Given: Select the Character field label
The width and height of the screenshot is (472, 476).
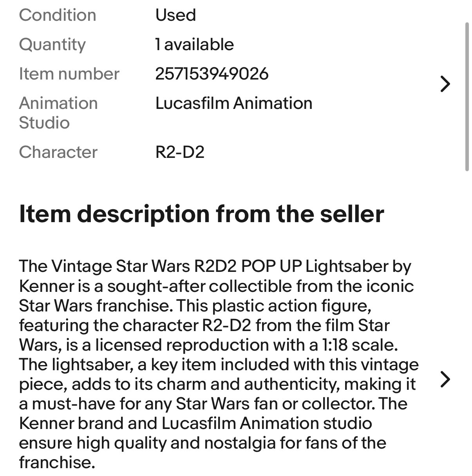Looking at the screenshot, I should [58, 152].
